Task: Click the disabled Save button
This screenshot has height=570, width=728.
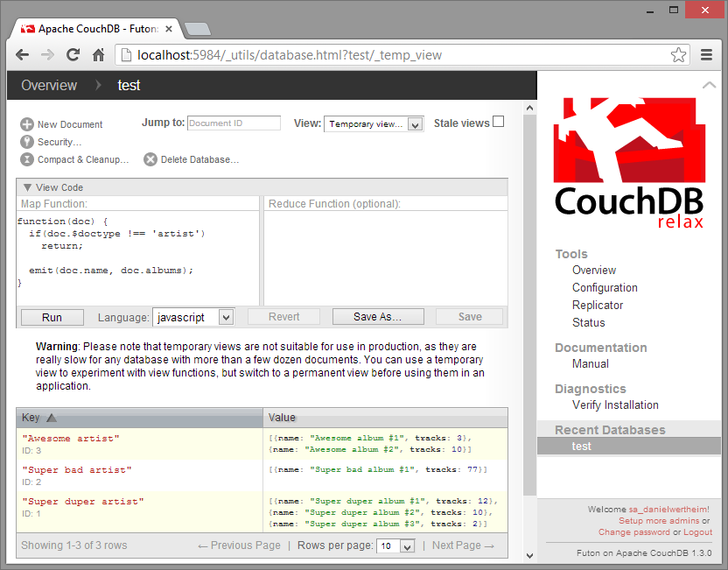Action: pos(469,317)
